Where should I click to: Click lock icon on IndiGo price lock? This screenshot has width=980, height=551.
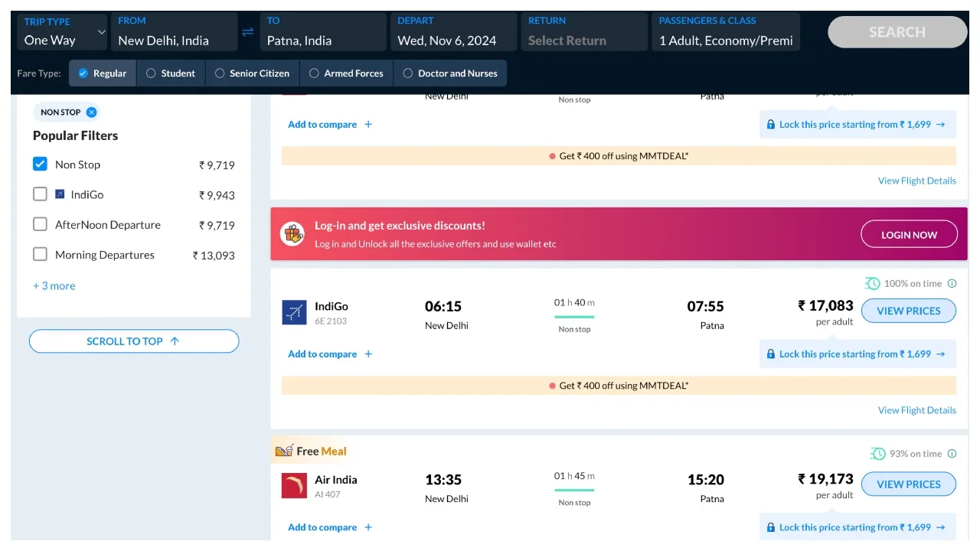pyautogui.click(x=769, y=354)
